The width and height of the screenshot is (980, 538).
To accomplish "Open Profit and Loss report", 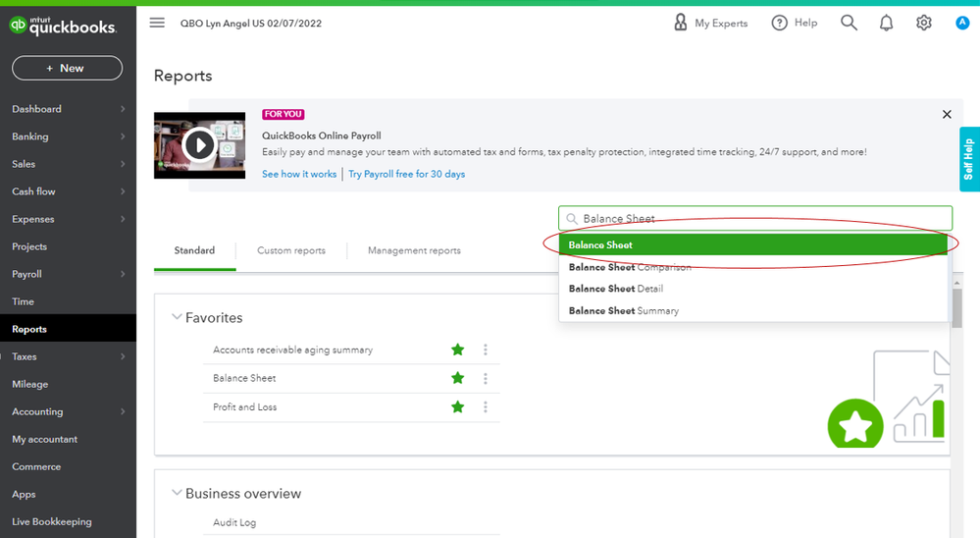I will pyautogui.click(x=244, y=406).
